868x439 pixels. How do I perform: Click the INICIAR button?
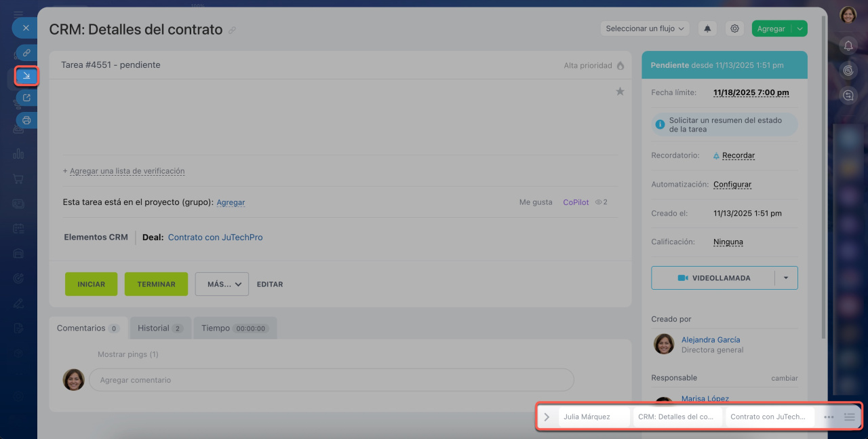91,284
